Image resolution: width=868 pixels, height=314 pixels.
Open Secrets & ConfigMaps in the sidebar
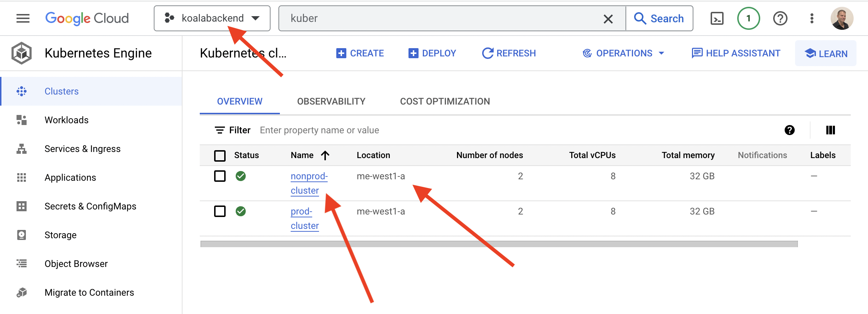click(91, 206)
